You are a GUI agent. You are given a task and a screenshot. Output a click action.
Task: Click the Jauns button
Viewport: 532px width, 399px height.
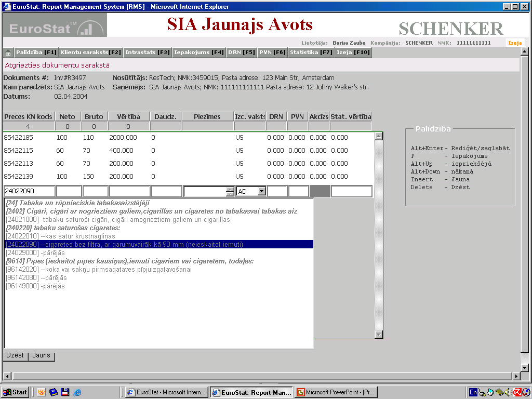(x=42, y=355)
